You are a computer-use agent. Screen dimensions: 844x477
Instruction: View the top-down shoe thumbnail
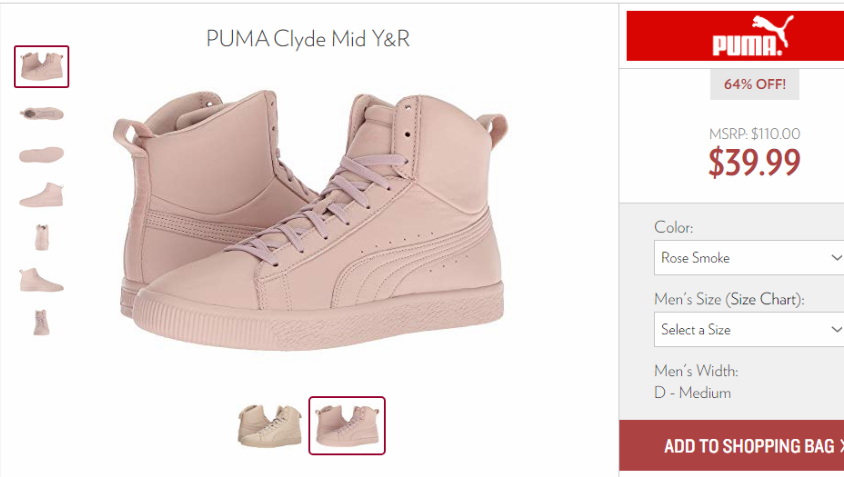click(x=41, y=114)
